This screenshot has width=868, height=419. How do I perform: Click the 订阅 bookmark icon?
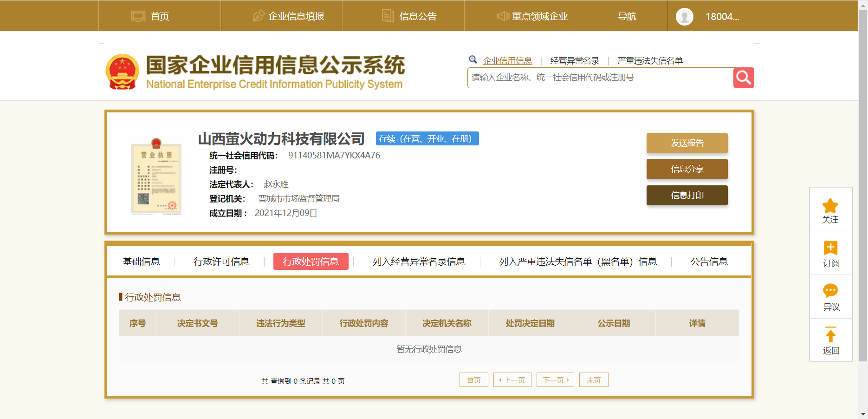pos(830,248)
